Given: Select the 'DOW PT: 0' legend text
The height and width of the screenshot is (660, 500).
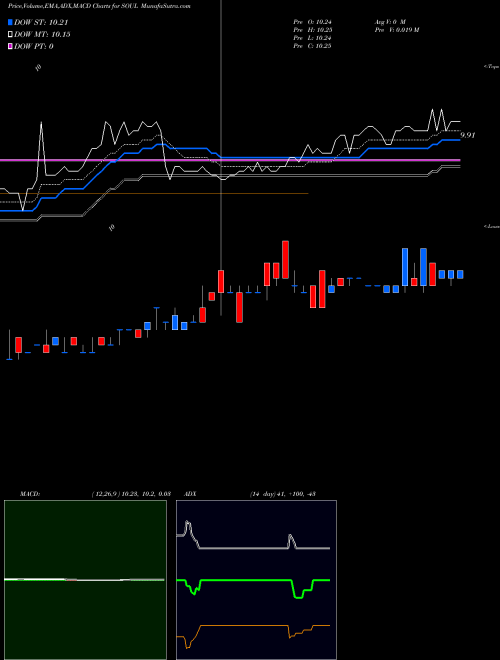Looking at the screenshot, I should (x=34, y=46).
